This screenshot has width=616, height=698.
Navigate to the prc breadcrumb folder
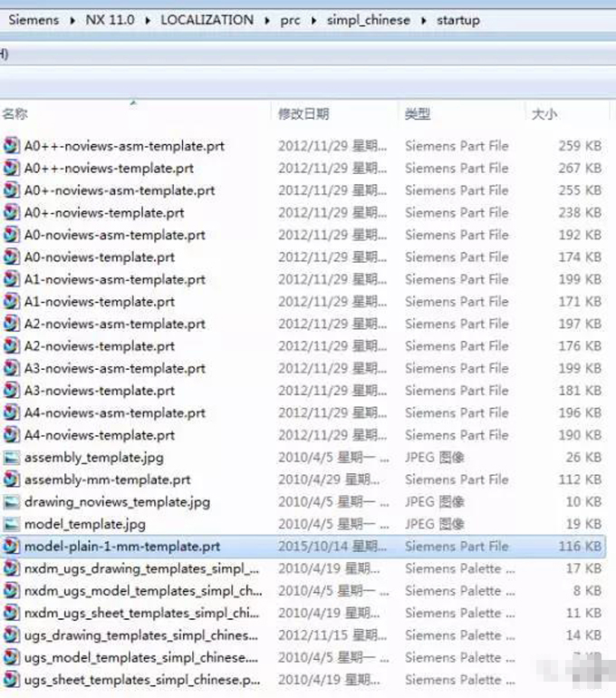tap(291, 20)
